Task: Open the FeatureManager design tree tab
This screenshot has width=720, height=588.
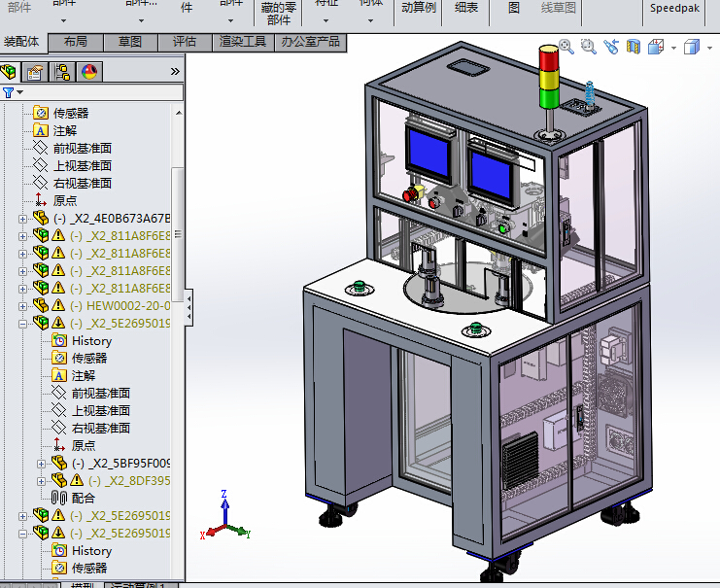Action: pyautogui.click(x=9, y=72)
